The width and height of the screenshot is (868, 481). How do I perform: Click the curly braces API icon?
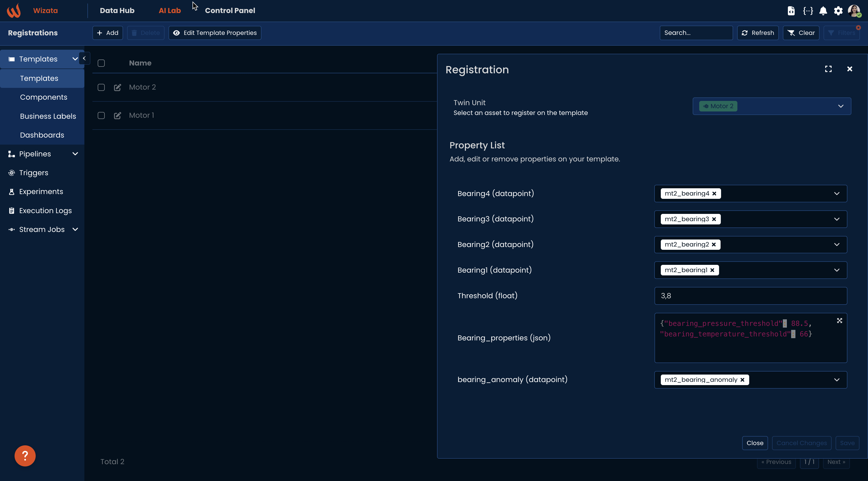pyautogui.click(x=808, y=11)
